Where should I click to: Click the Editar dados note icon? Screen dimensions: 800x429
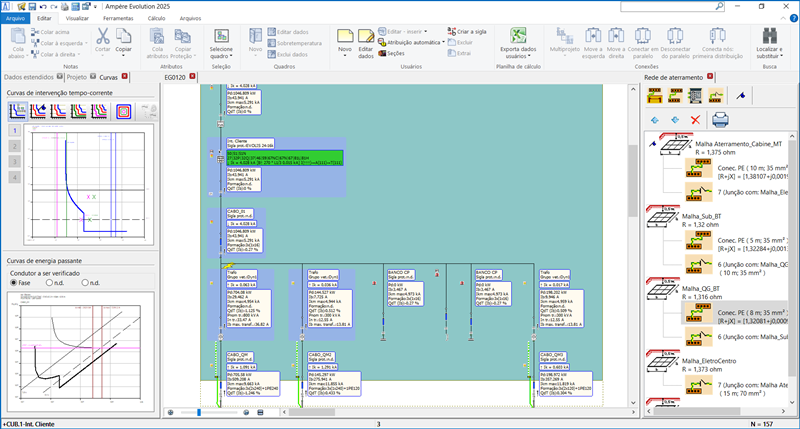pos(366,36)
